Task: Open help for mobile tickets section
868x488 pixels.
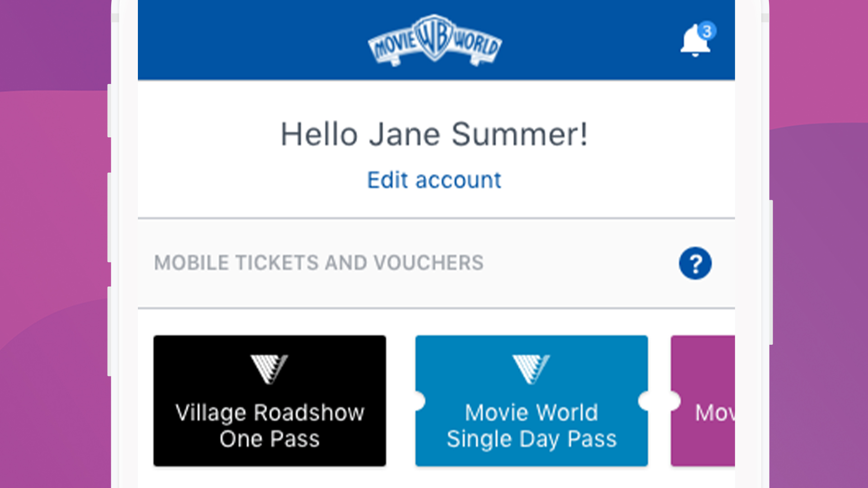Action: point(695,263)
